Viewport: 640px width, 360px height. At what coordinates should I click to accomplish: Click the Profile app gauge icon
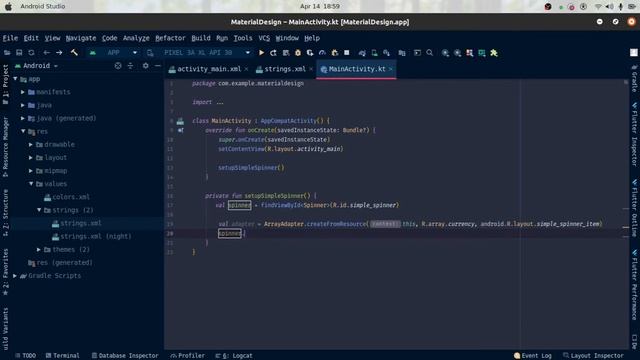(x=322, y=53)
